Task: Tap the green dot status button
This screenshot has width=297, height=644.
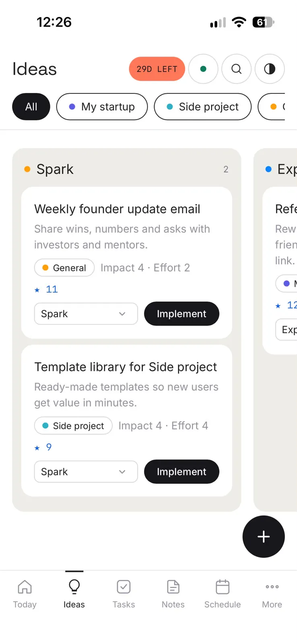Action: coord(203,69)
